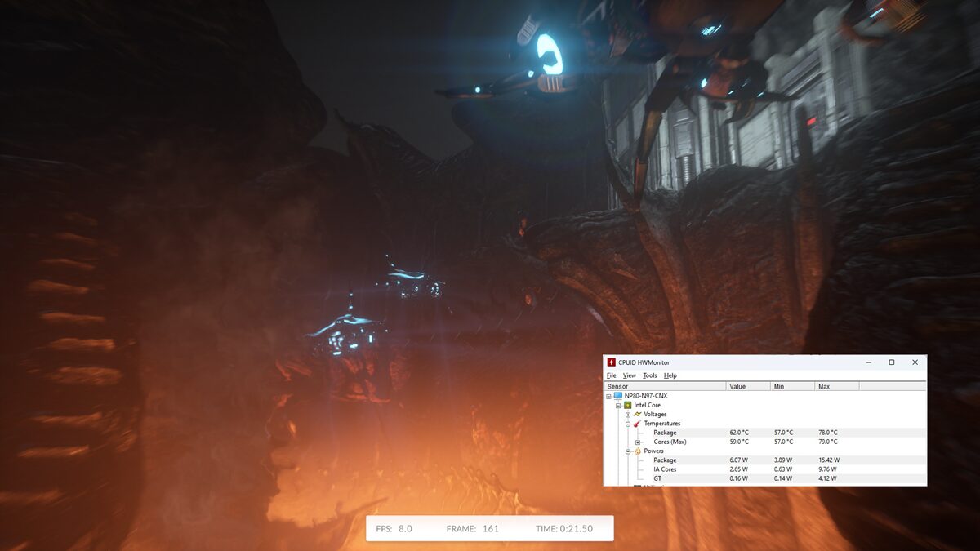980x551 pixels.
Task: Open the Tools menu in HWMonitor
Action: tap(650, 375)
